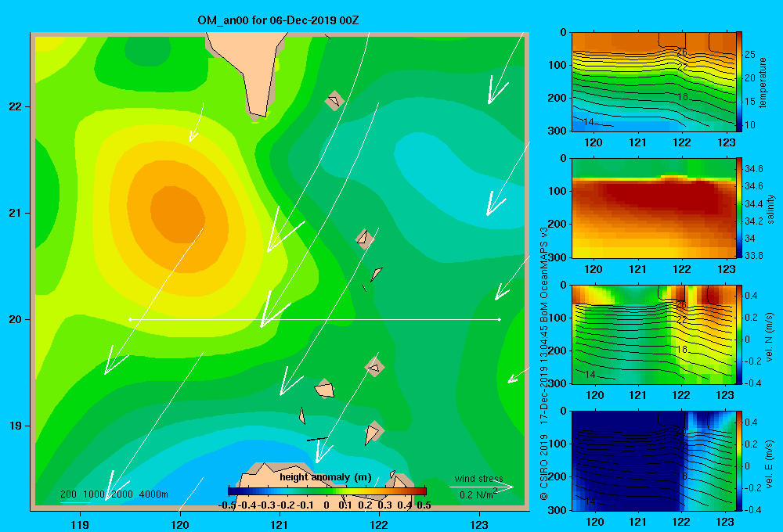Click the '300' depth label on salinity panel
This screenshot has width=783, height=532.
click(x=557, y=257)
